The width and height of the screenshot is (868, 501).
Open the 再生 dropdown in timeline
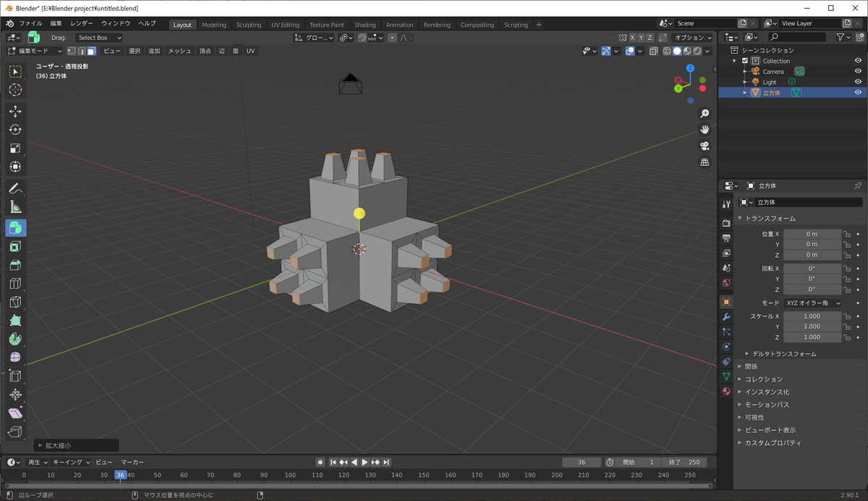point(38,462)
